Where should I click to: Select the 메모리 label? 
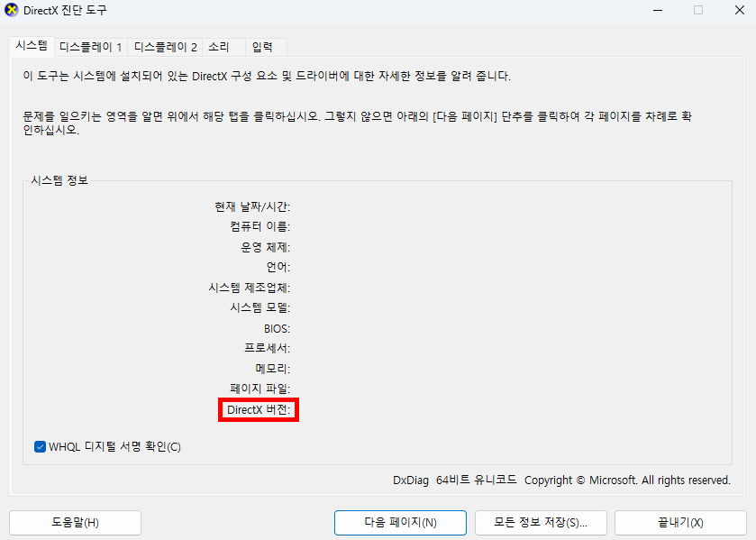272,369
